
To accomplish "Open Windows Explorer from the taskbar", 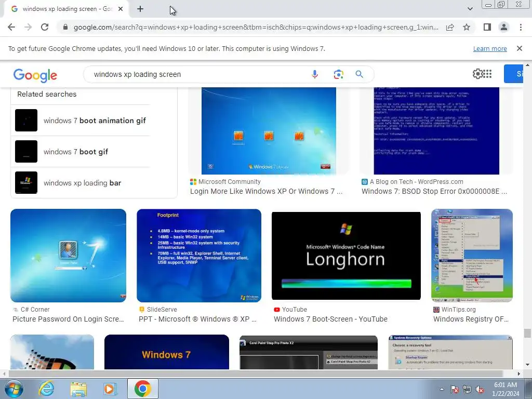I will tap(78, 389).
